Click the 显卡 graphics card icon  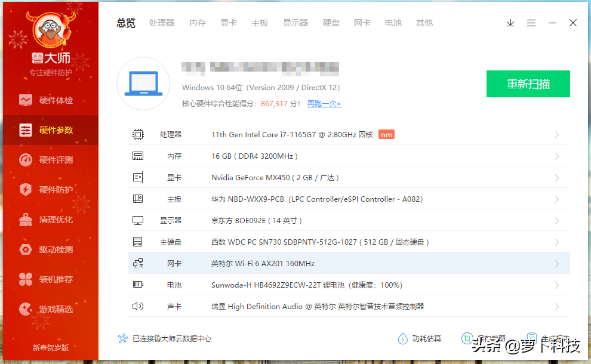[138, 177]
